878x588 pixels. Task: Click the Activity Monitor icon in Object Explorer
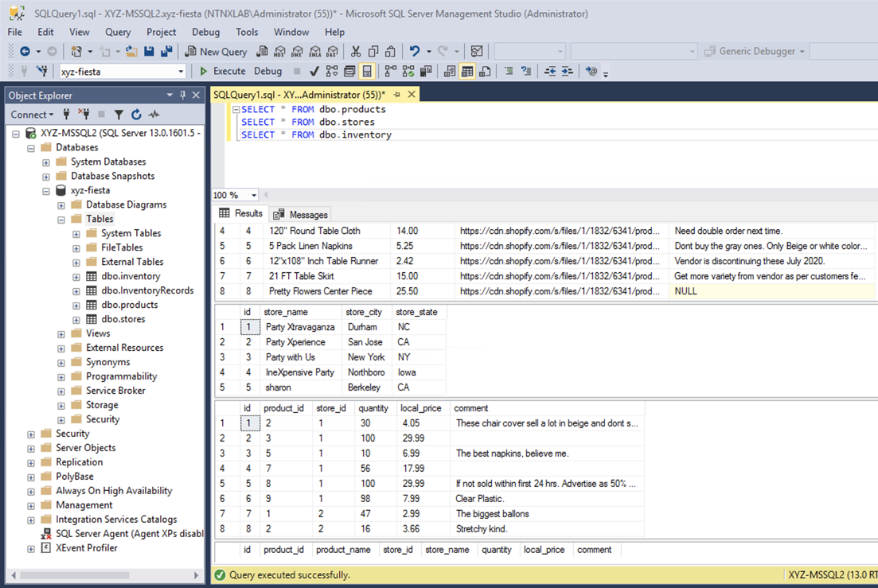(154, 115)
